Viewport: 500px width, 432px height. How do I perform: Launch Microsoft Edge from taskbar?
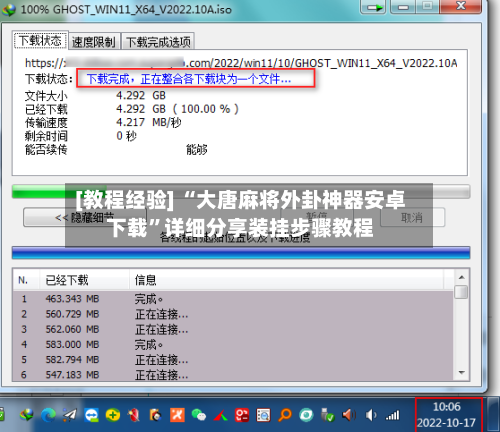coord(48,415)
